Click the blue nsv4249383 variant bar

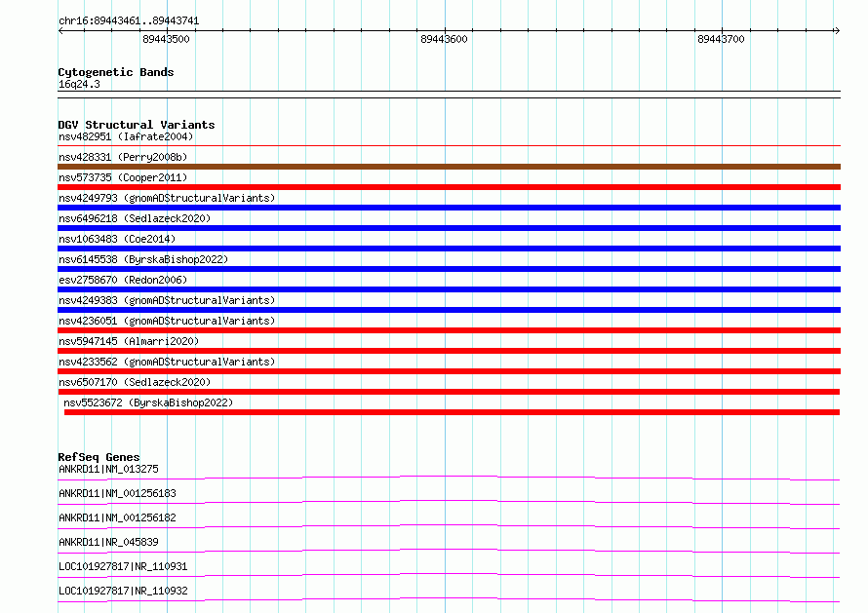449,310
